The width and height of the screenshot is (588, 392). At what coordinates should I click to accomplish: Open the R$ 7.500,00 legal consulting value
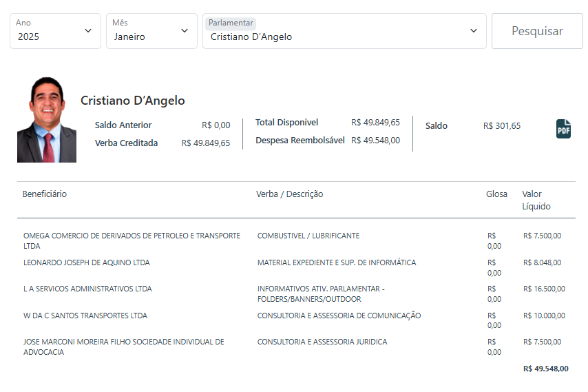tap(542, 342)
